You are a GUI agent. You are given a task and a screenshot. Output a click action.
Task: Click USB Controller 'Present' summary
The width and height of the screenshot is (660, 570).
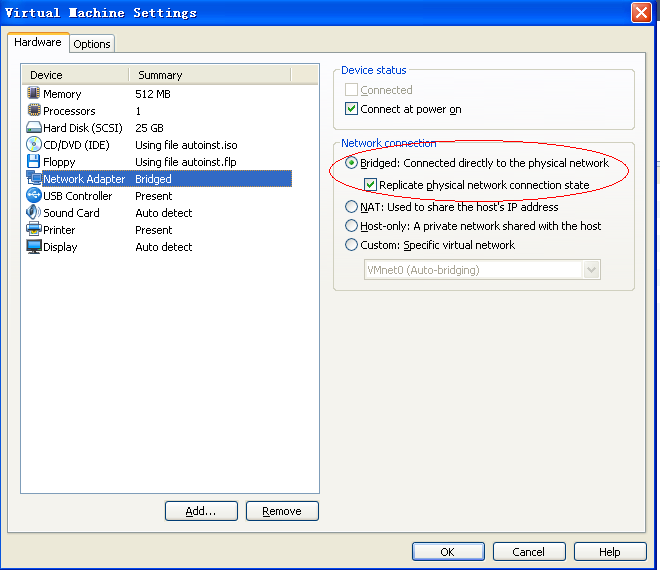[x=154, y=196]
